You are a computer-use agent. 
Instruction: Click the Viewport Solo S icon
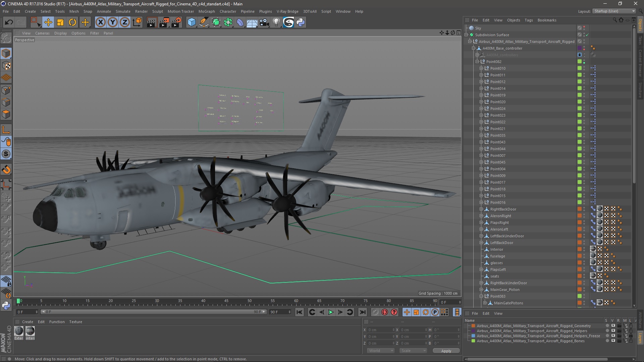[6, 154]
